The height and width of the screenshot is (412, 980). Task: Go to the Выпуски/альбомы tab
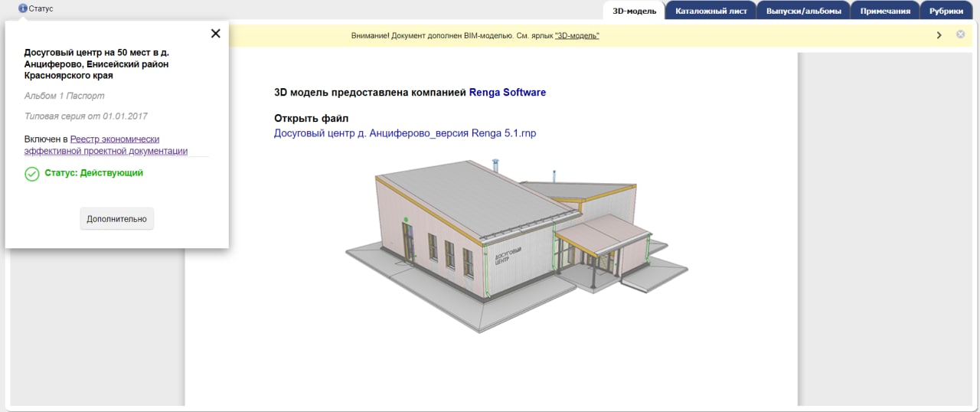click(804, 11)
